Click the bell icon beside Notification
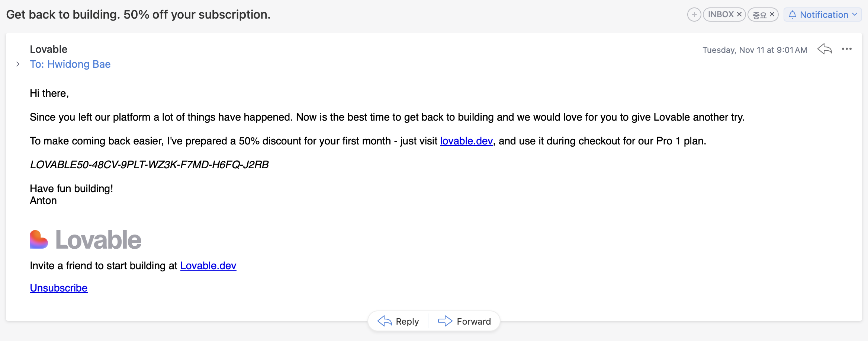The image size is (868, 341). 793,15
